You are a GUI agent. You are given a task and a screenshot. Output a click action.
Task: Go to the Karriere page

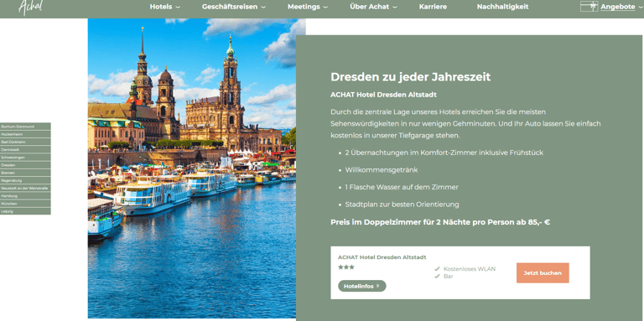(433, 7)
